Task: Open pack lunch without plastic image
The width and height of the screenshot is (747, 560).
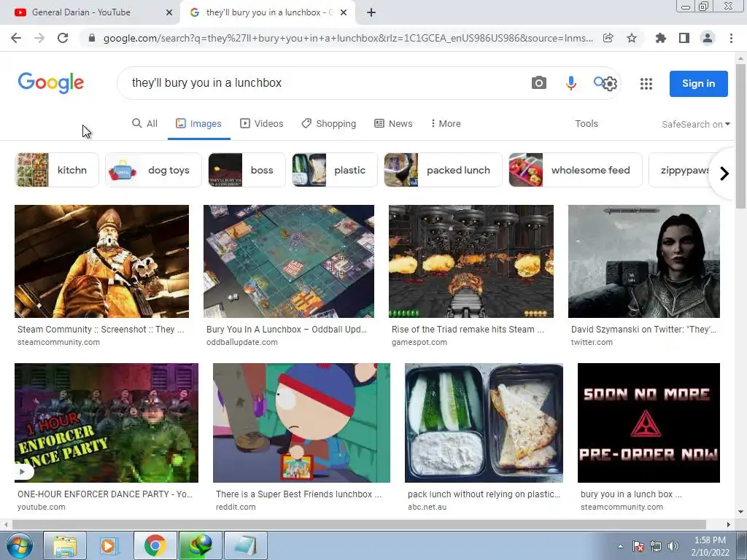Action: pyautogui.click(x=484, y=423)
